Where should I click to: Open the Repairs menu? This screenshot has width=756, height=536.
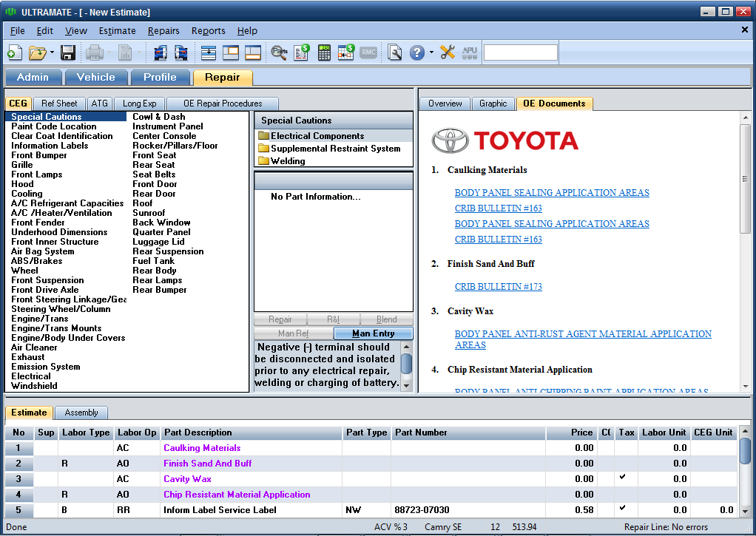pyautogui.click(x=163, y=31)
